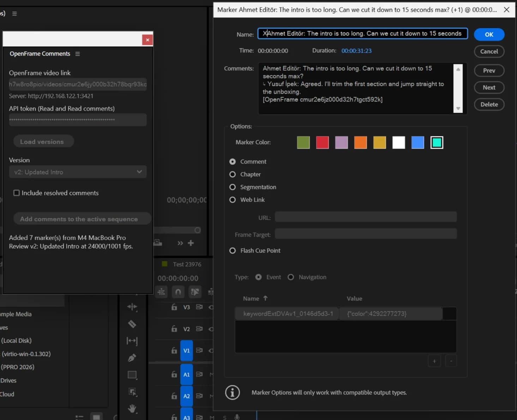Open the Version dropdown
Image resolution: width=517 pixels, height=420 pixels.
coord(78,172)
